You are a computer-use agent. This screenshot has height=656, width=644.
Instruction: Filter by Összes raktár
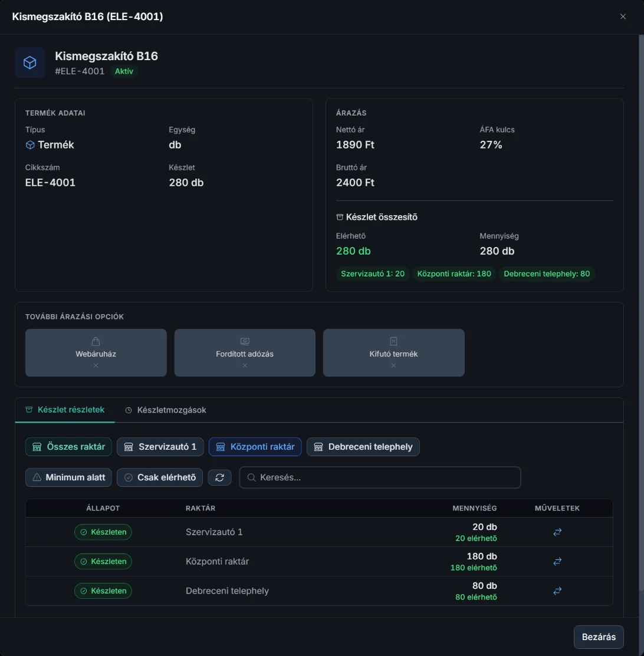pos(68,447)
